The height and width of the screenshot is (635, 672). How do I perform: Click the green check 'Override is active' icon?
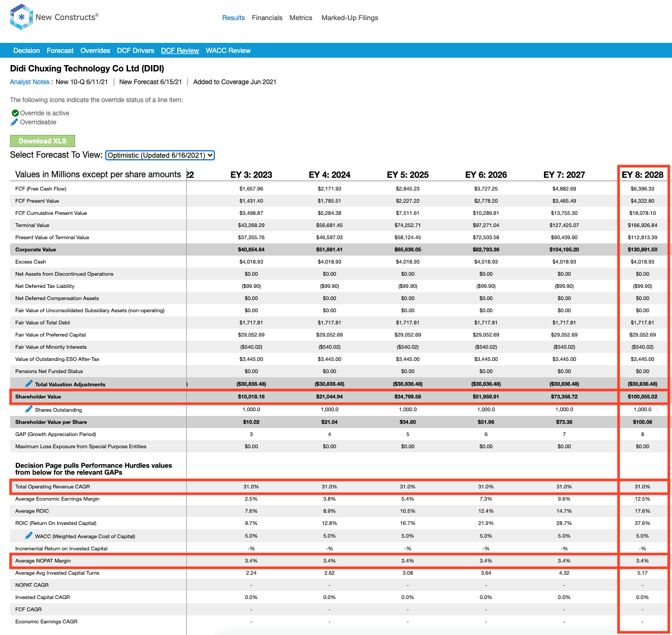tap(15, 113)
